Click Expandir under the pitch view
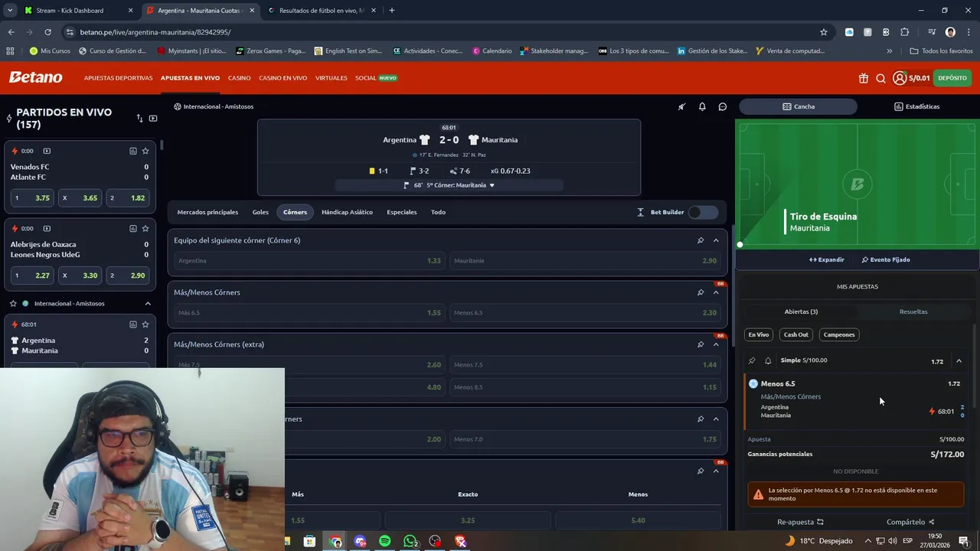Viewport: 980px width, 551px height. 827,259
